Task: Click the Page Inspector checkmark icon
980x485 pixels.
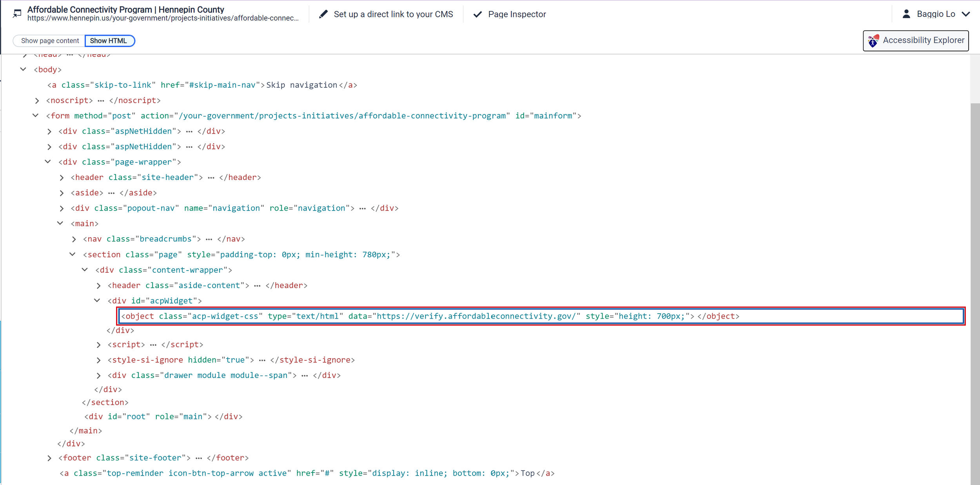Action: click(477, 15)
